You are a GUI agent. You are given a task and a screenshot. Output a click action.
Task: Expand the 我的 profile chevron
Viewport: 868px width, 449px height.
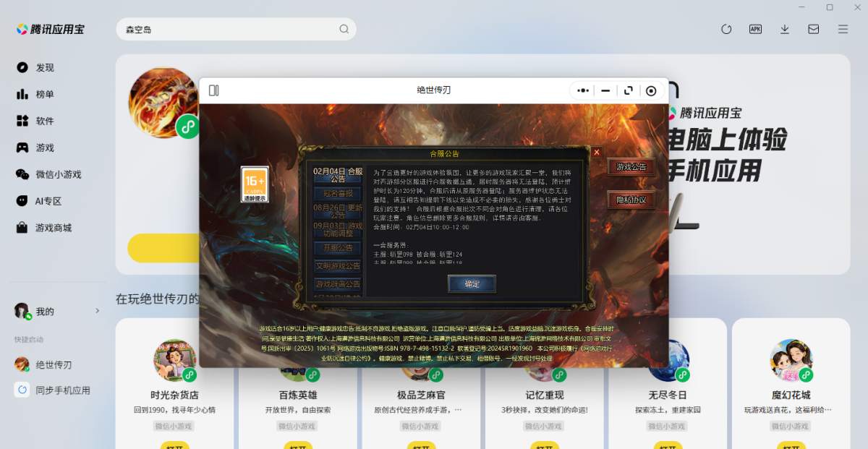tap(98, 311)
